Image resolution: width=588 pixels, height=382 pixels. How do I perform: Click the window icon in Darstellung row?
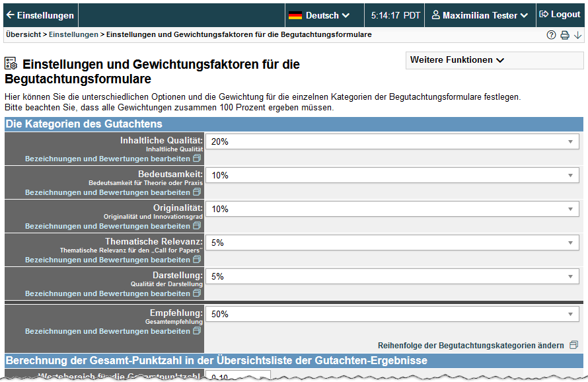(197, 293)
